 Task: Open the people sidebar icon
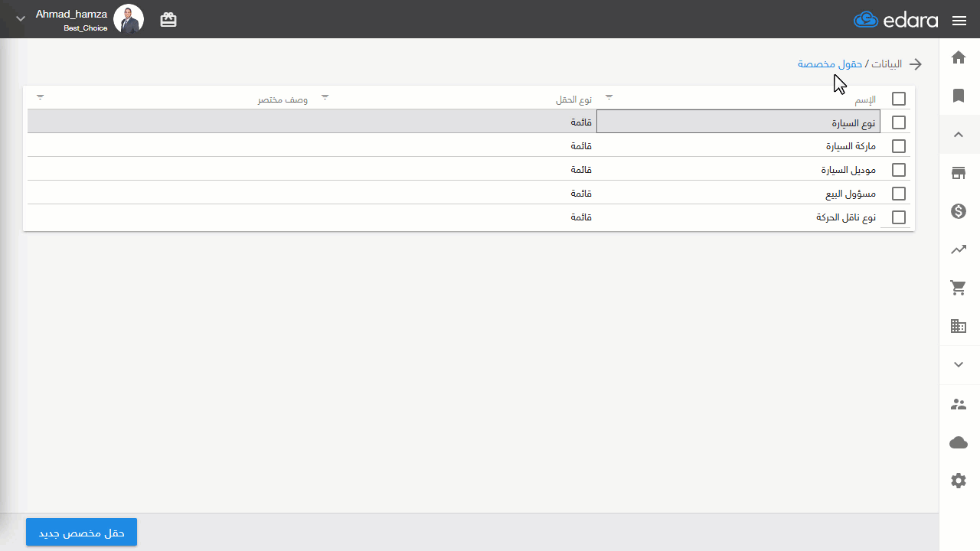(x=959, y=404)
